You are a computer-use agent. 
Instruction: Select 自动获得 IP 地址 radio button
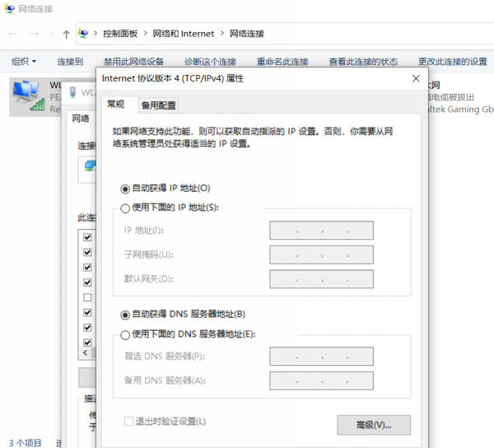[125, 189]
